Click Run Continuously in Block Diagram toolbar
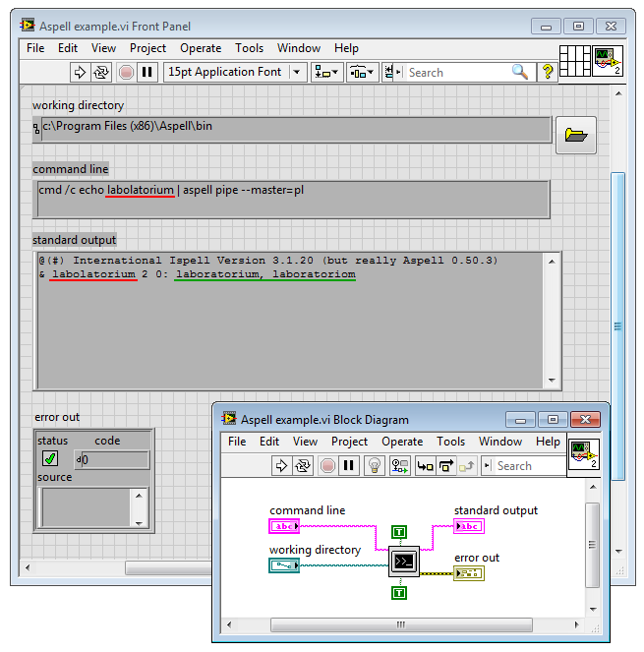644x652 pixels. (303, 466)
